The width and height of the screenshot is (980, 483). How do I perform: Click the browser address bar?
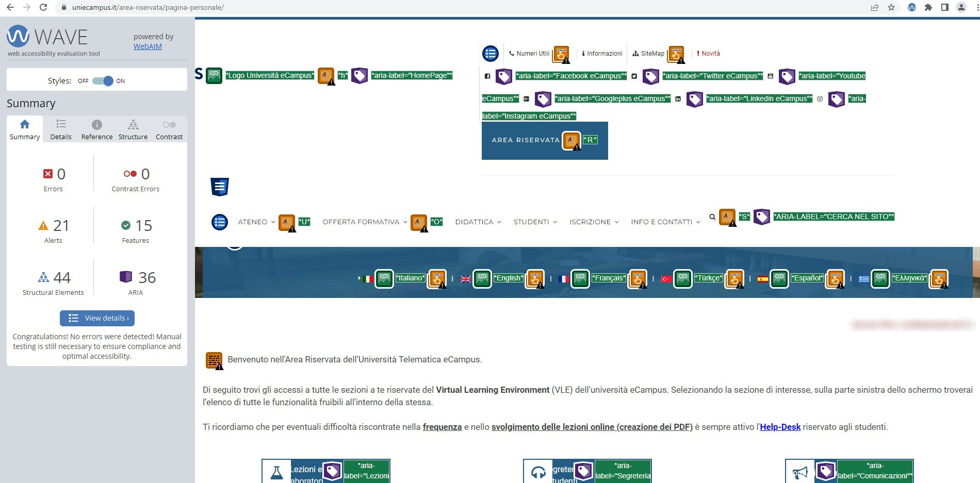tap(464, 7)
